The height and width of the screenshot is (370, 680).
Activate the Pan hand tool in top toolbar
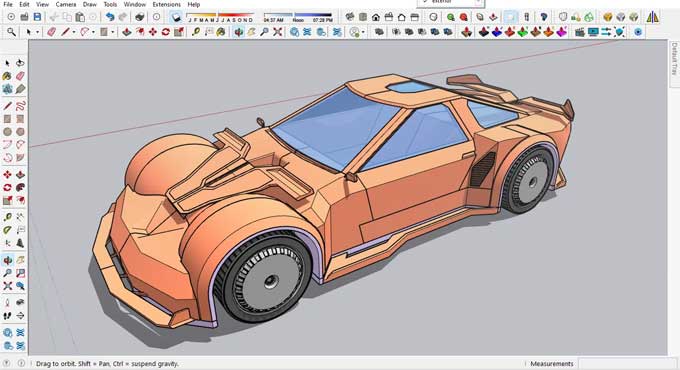[252, 32]
